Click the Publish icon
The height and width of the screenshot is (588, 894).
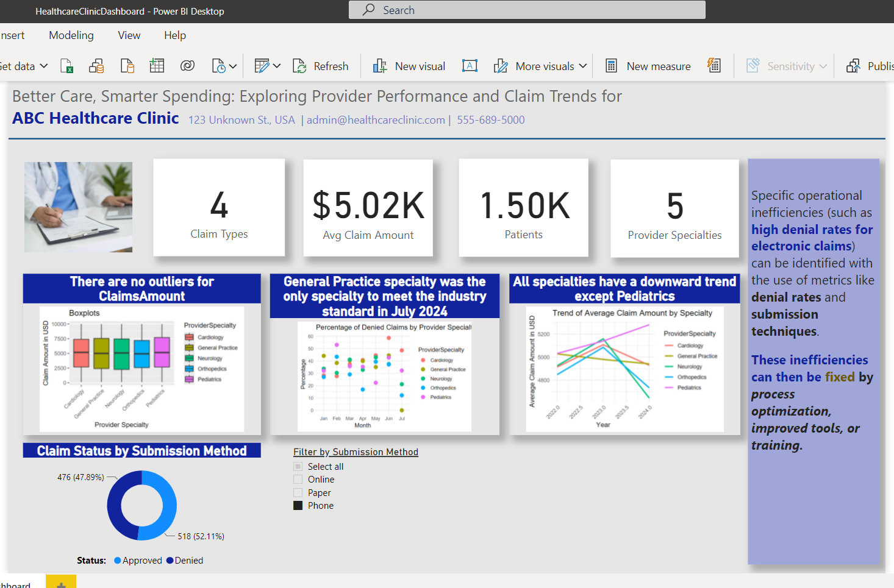pos(853,66)
